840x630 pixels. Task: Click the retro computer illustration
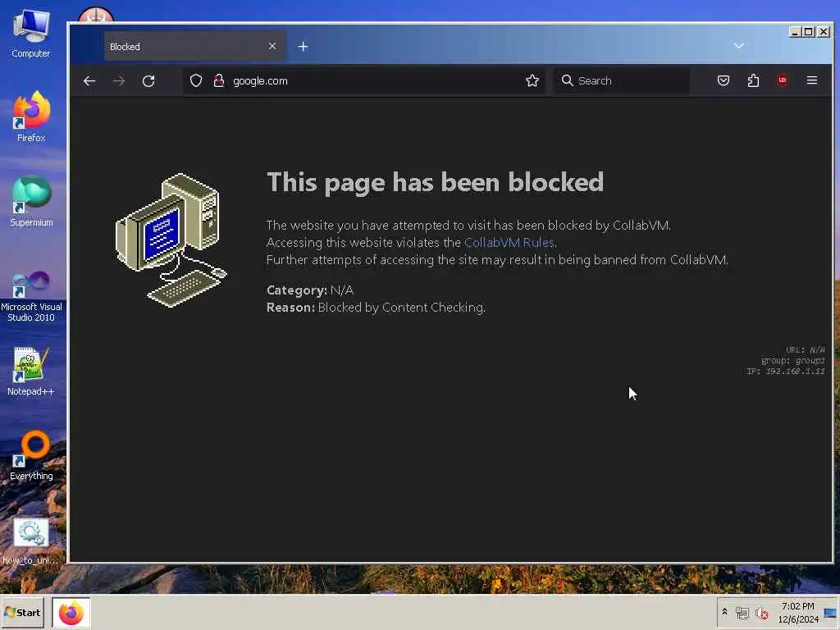[171, 240]
